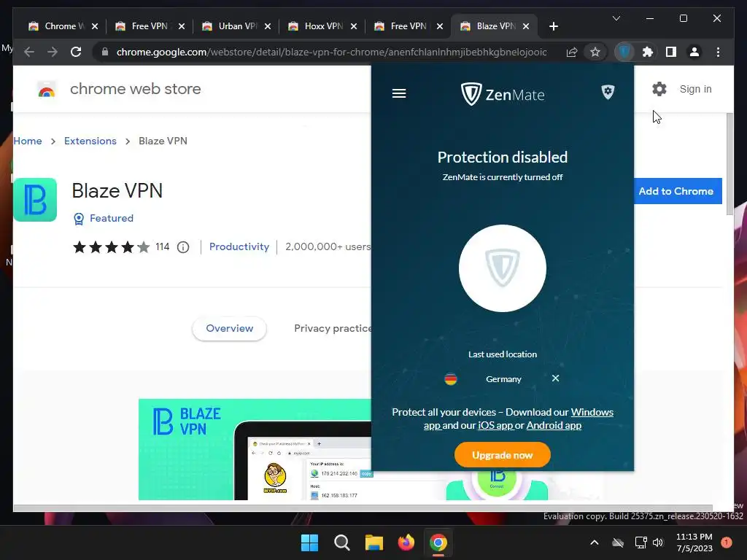
Task: Click Blaze VPN promo screenshot
Action: click(x=255, y=449)
